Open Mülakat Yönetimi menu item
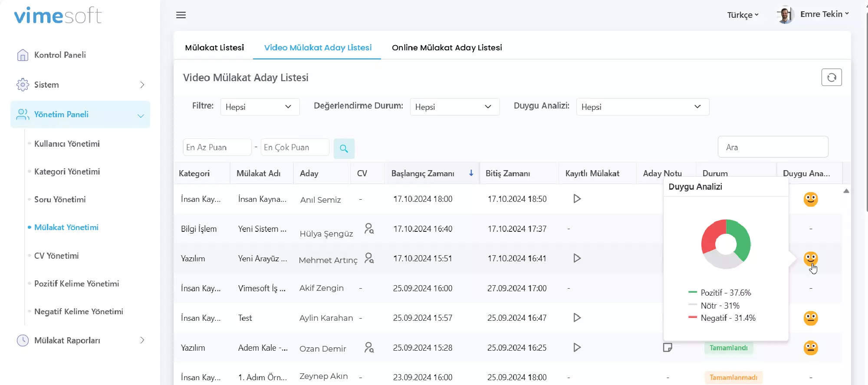Screen dimensions: 868x385 tap(66, 227)
